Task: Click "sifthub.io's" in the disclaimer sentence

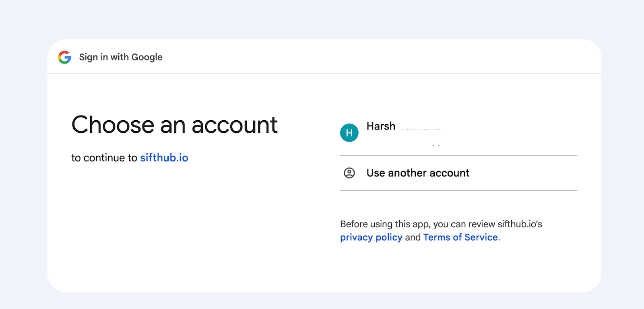Action: click(x=520, y=224)
